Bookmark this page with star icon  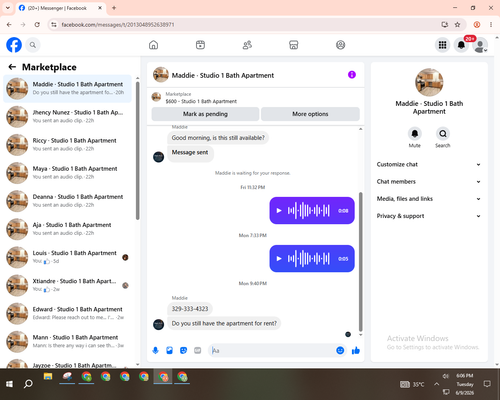coord(457,25)
